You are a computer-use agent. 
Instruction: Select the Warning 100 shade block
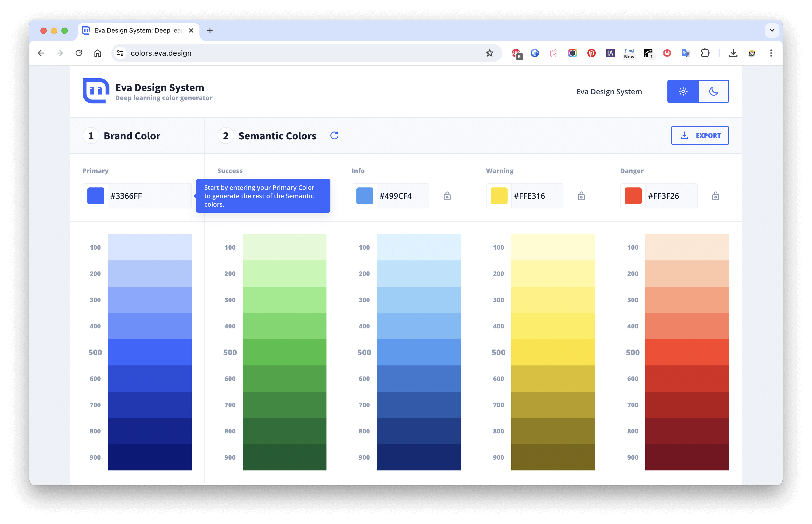[x=553, y=247]
